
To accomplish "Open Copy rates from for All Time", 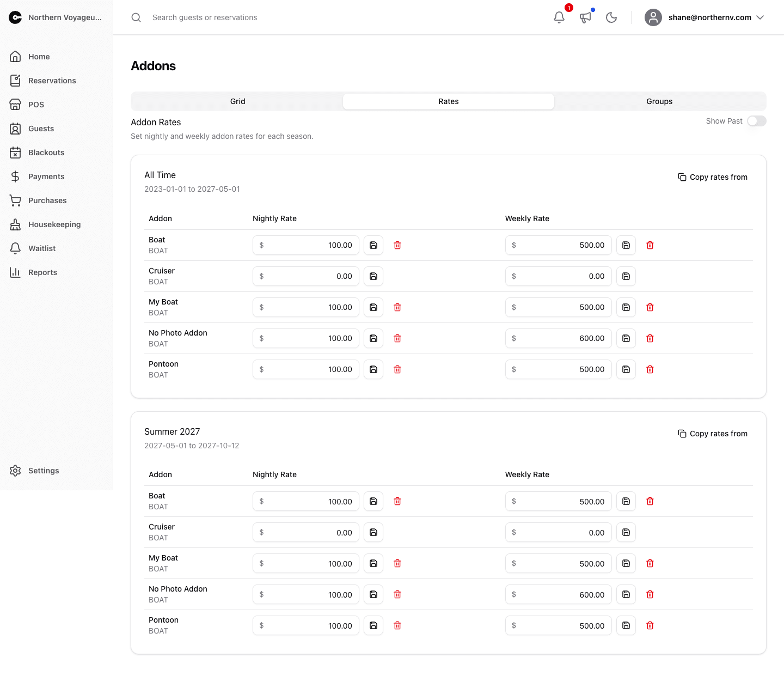I will click(713, 177).
